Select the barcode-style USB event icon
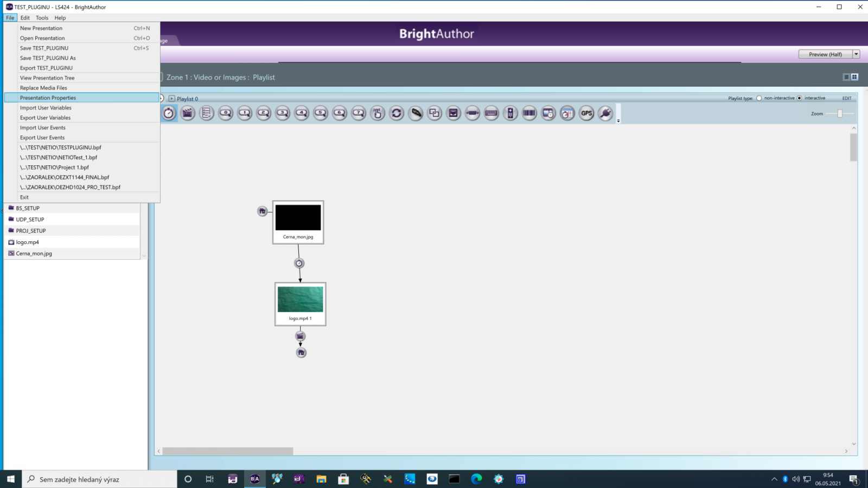This screenshot has width=868, height=488. click(529, 113)
